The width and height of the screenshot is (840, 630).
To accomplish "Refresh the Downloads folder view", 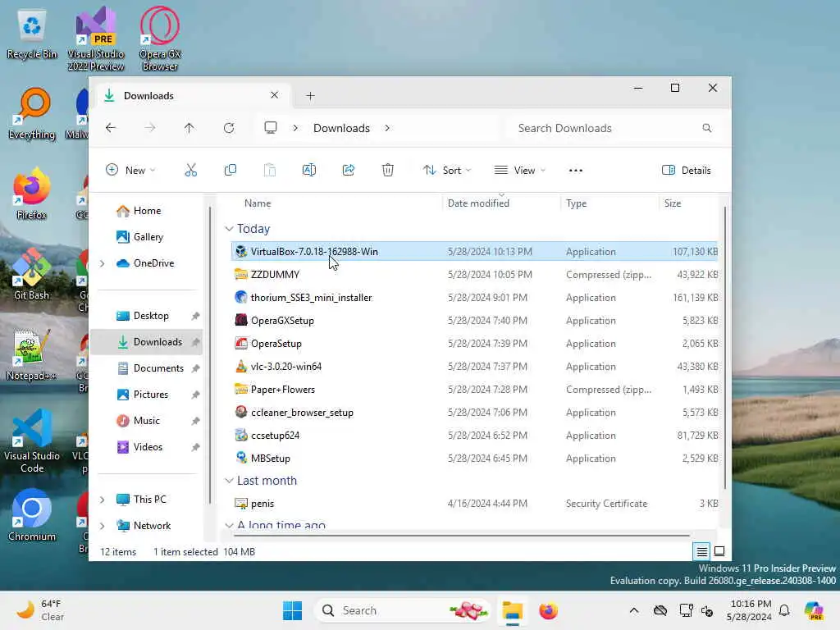I will point(229,128).
